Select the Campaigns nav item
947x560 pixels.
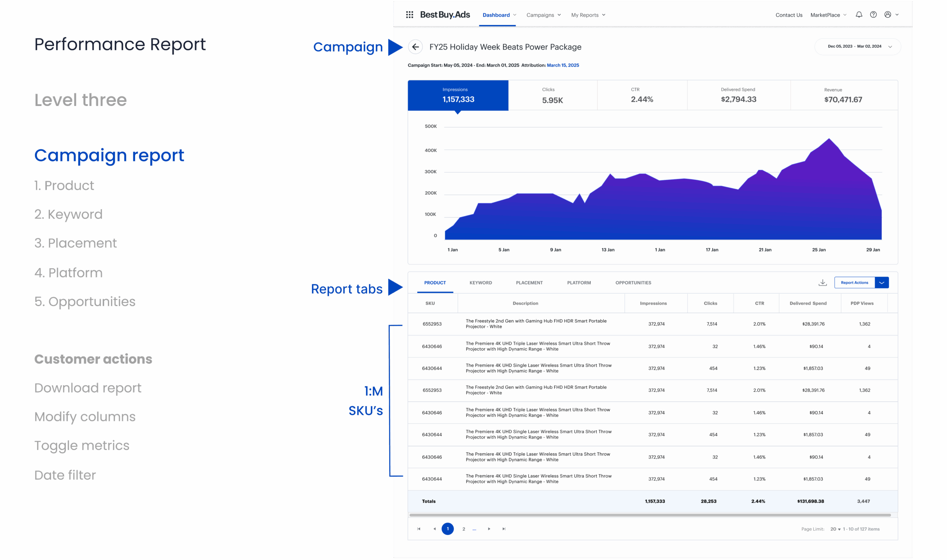(x=540, y=15)
